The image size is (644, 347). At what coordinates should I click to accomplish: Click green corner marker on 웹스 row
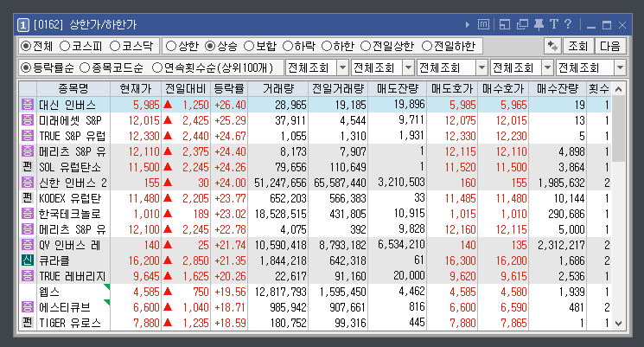pos(107,286)
